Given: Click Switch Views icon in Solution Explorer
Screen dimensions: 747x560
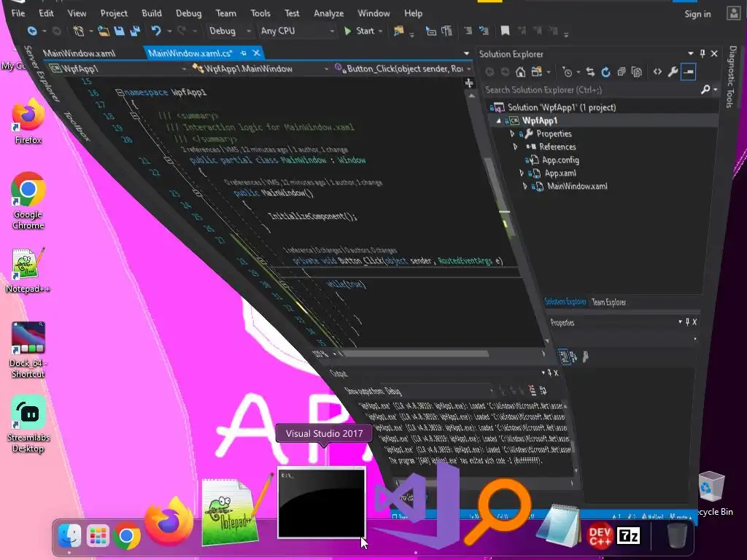Looking at the screenshot, I should click(537, 72).
